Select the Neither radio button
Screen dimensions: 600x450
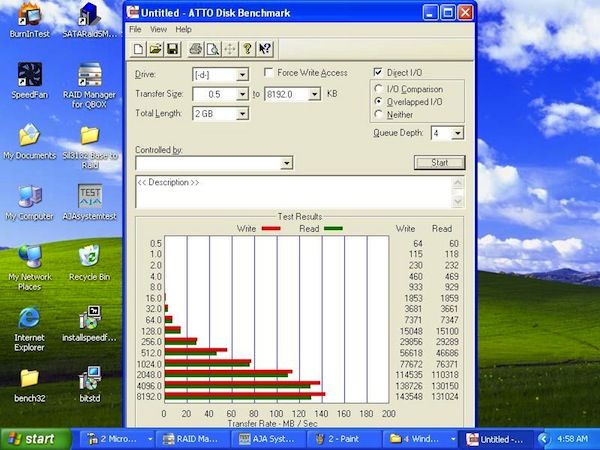pos(378,114)
